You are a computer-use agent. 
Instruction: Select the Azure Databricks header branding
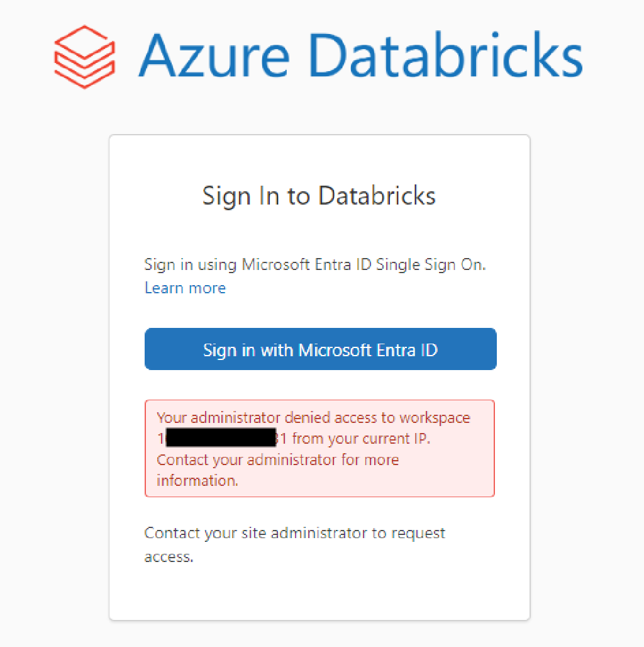pyautogui.click(x=318, y=57)
